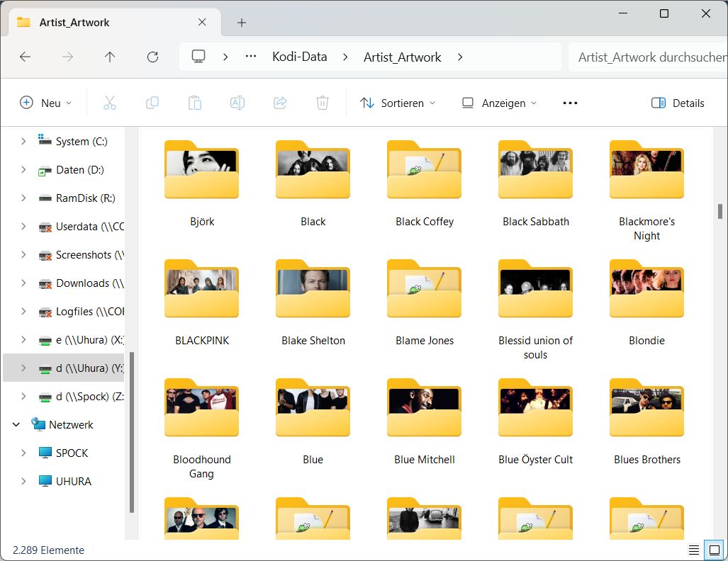Close the Artist_Artwork tab
The height and width of the screenshot is (561, 728).
202,22
